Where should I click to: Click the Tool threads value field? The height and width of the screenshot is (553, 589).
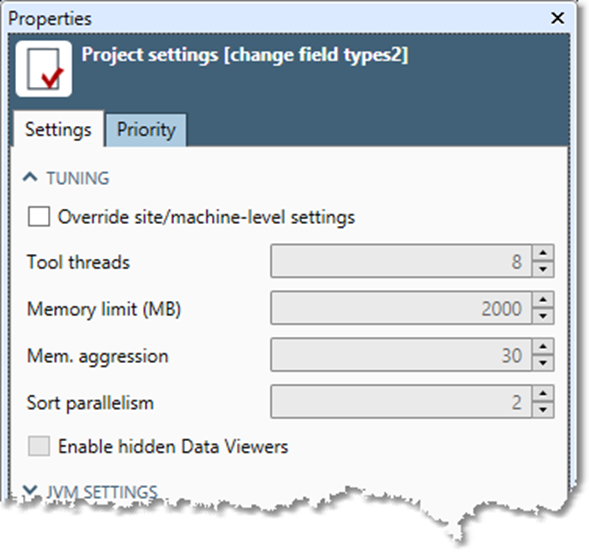tap(401, 261)
